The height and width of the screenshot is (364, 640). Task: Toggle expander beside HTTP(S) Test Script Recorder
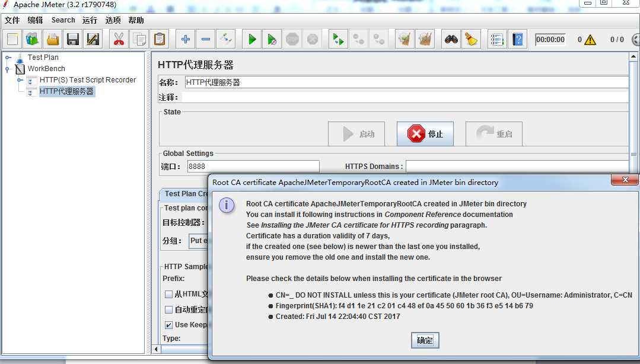(x=20, y=80)
